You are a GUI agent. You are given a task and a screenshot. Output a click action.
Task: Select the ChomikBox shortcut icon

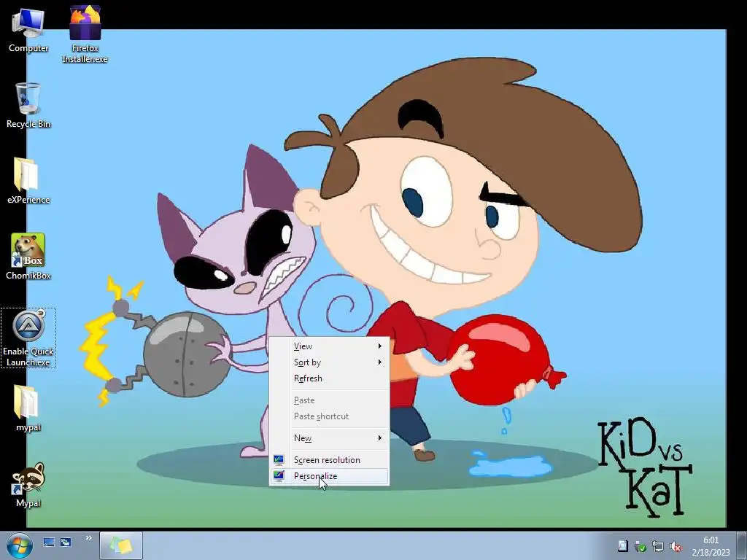coord(28,257)
